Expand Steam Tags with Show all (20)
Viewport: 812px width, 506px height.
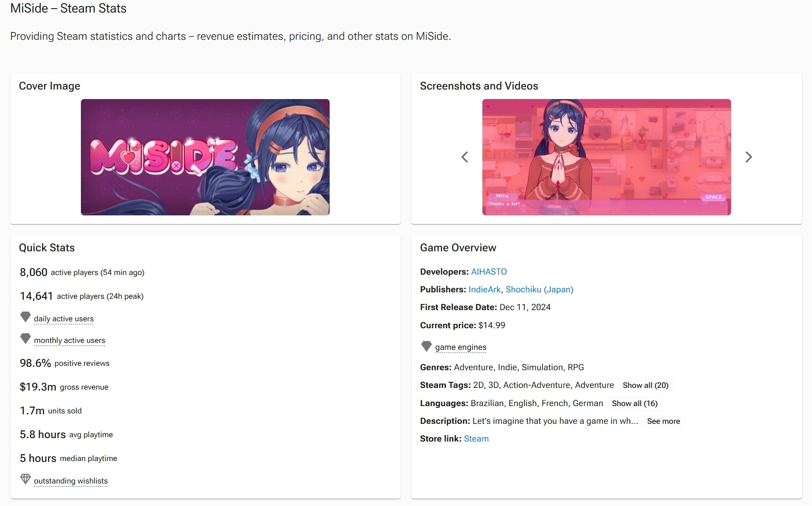tap(645, 385)
